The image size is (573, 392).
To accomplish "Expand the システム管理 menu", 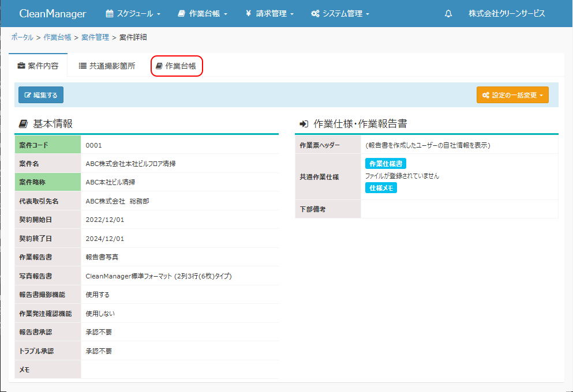I will point(340,14).
